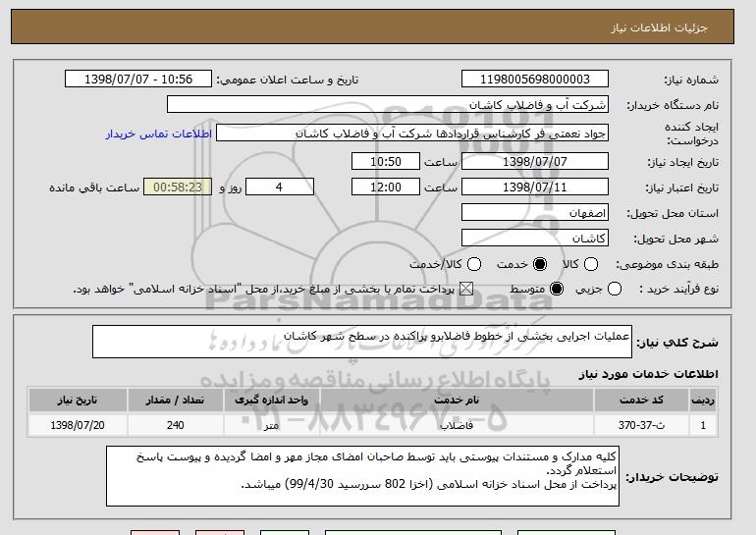Click the جزئیات اطلاعات نیاز page title
The width and height of the screenshot is (756, 535).
click(659, 27)
